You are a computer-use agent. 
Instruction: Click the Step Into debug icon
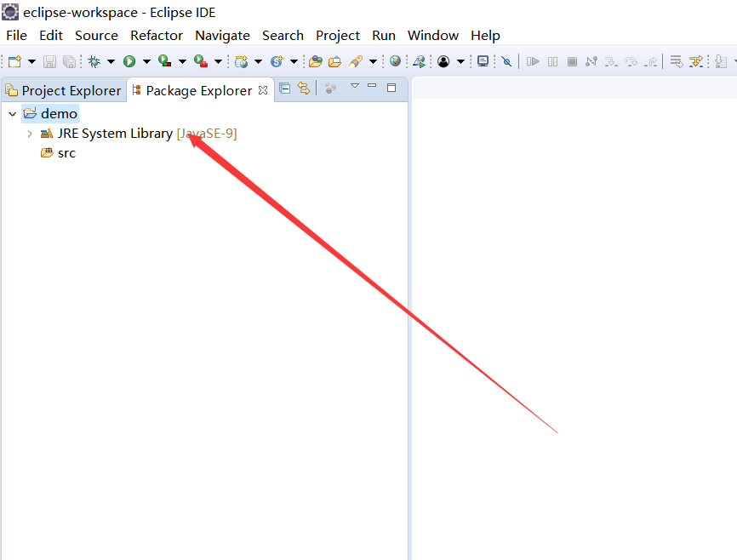click(611, 61)
